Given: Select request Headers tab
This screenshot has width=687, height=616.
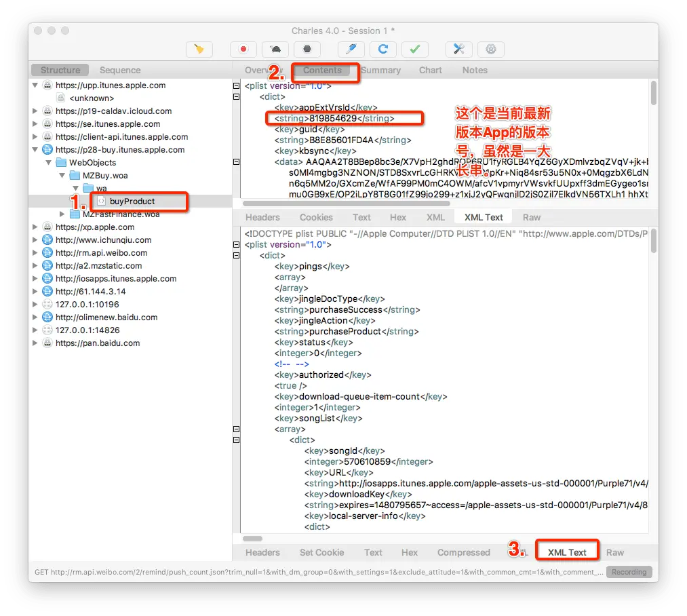Looking at the screenshot, I should 262,218.
